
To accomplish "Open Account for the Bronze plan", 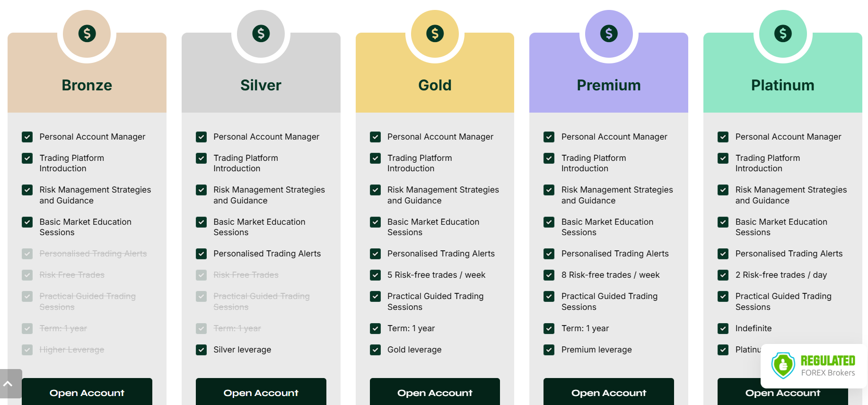I will coord(87,392).
